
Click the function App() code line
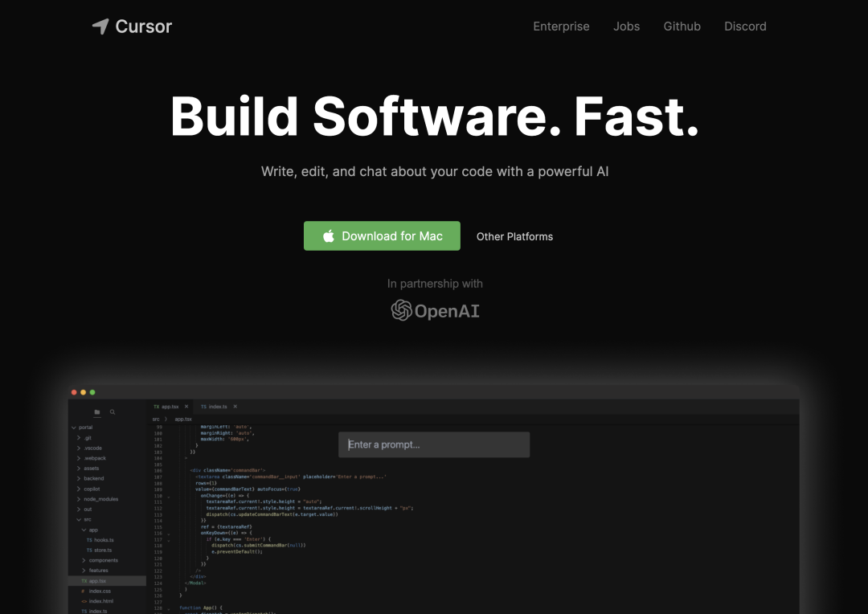(x=200, y=608)
